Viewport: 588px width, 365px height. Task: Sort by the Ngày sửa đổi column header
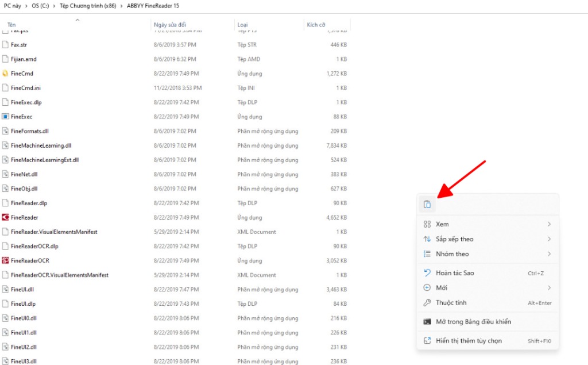(x=170, y=25)
